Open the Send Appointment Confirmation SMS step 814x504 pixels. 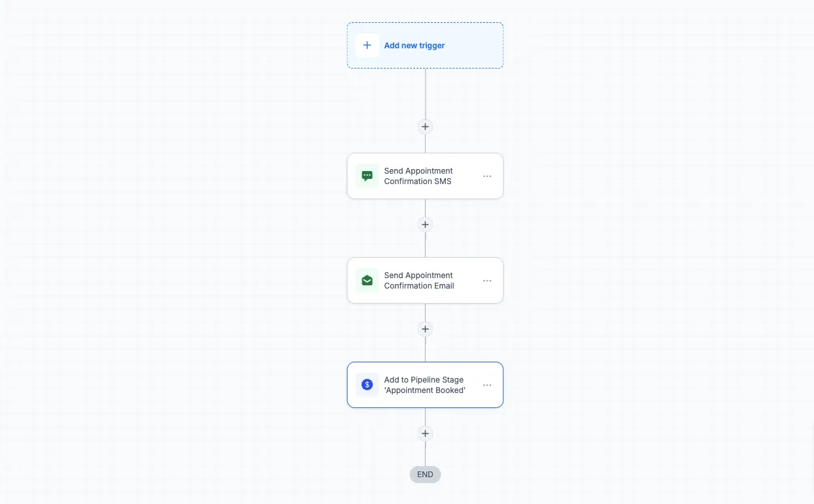pos(425,176)
